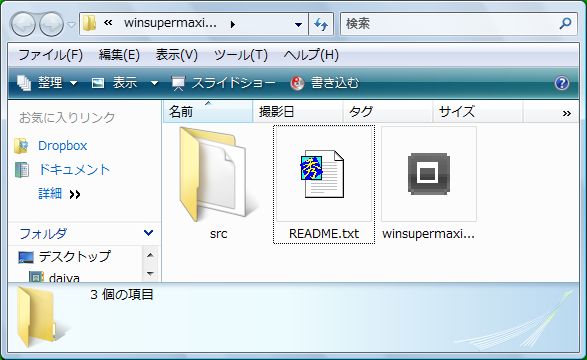Click the Dropbox icon in favorites
The image size is (587, 360).
point(21,146)
